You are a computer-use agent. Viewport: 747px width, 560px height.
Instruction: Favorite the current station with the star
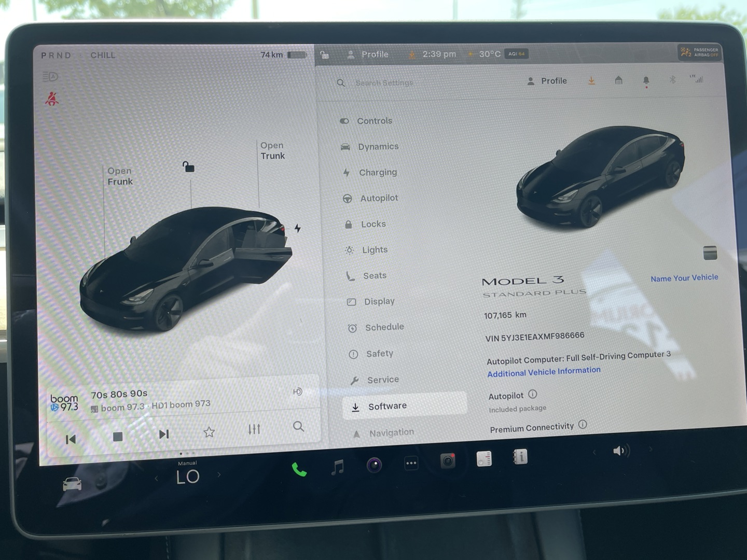coord(209,432)
